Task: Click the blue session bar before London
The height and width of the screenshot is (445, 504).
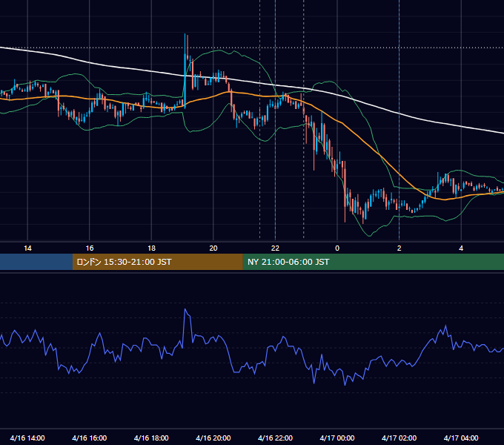Action: pyautogui.click(x=36, y=262)
